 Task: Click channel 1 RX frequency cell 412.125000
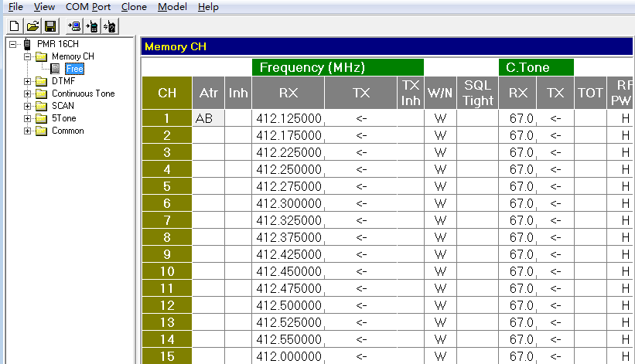coord(288,118)
